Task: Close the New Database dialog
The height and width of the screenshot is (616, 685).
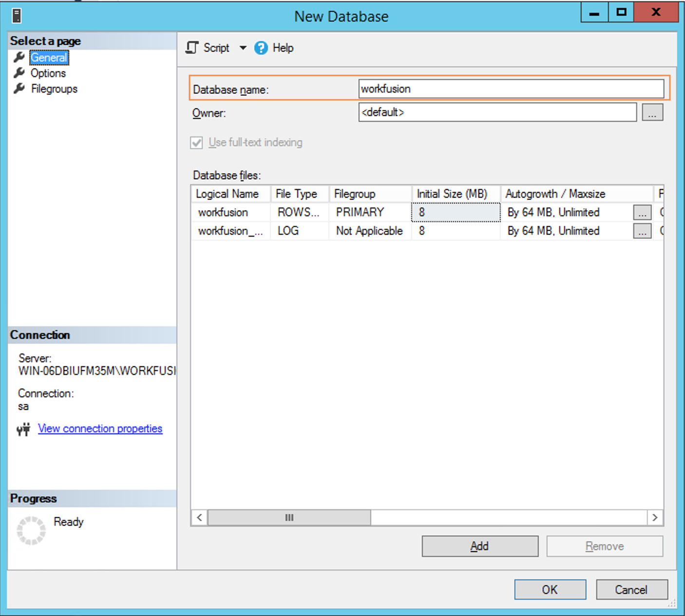Action: (656, 12)
